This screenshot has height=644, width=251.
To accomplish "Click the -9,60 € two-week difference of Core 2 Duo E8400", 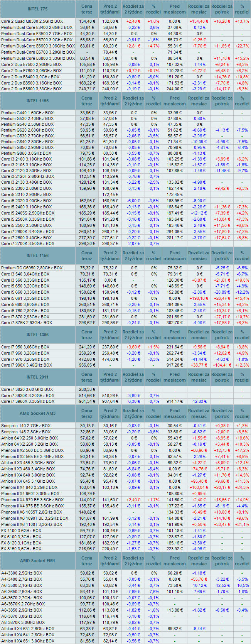I will pyautogui.click(x=133, y=77).
